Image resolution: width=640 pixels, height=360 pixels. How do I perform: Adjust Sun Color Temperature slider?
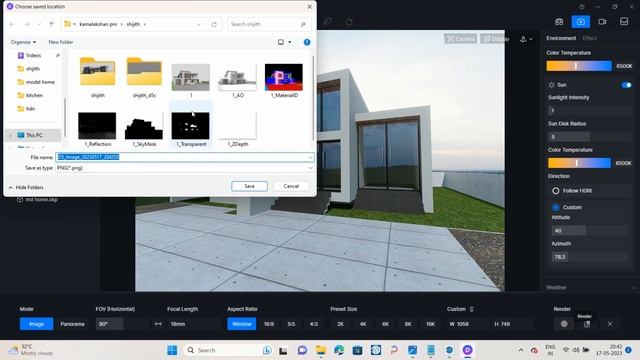point(579,163)
